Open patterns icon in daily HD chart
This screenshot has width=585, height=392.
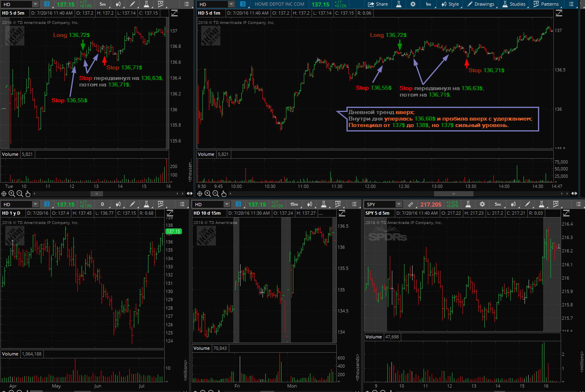coord(161,204)
